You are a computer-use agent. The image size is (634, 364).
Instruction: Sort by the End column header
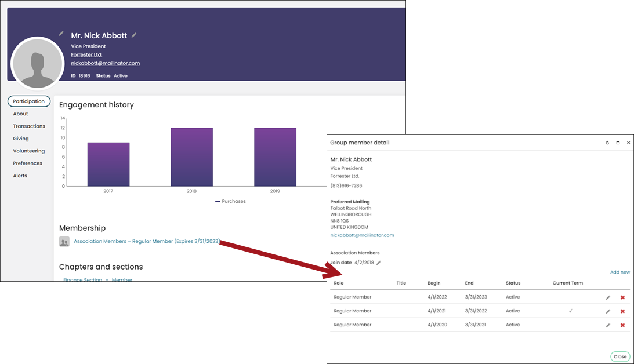click(469, 283)
